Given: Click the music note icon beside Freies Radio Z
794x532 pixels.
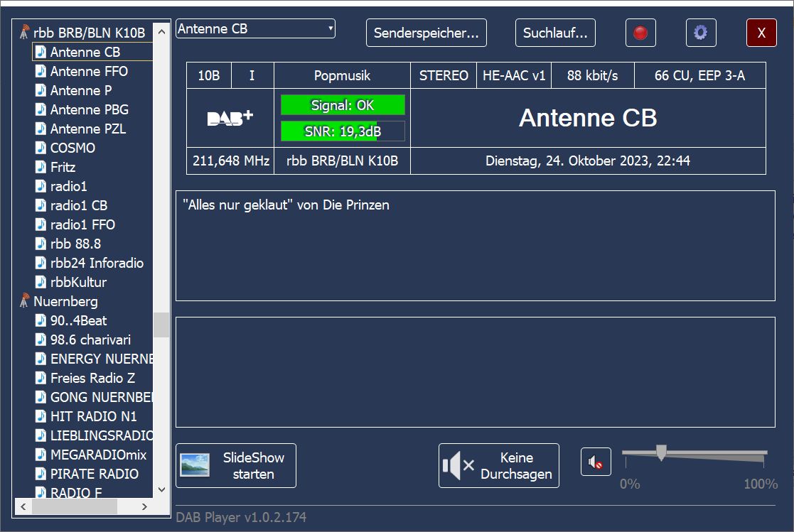Looking at the screenshot, I should pos(41,378).
